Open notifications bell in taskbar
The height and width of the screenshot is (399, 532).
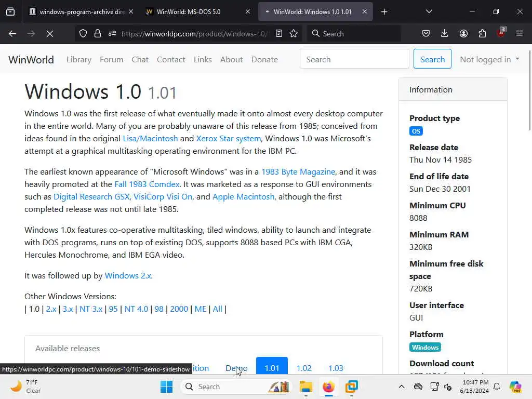tap(497, 387)
